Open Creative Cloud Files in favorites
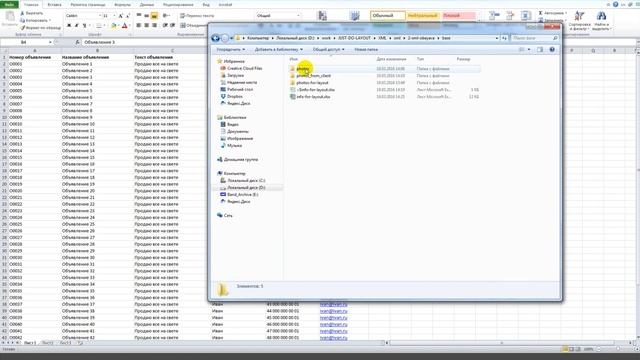The image size is (640, 360). [x=244, y=68]
